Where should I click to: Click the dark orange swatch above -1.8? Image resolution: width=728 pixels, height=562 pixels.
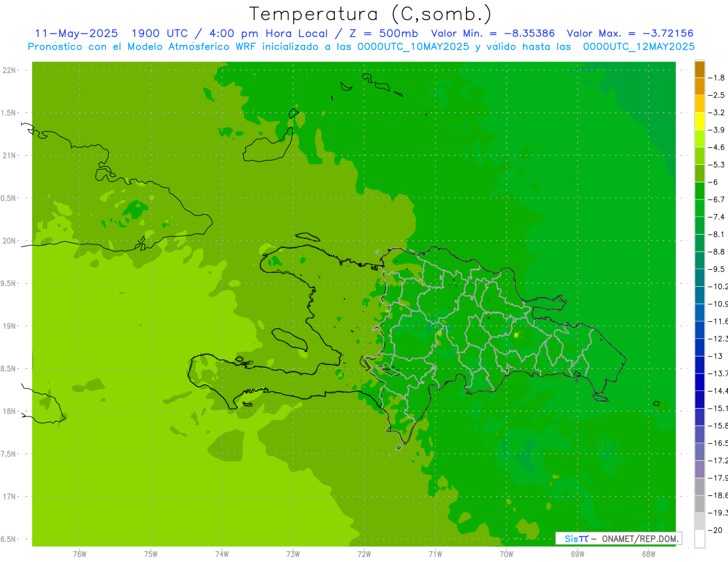pos(699,69)
